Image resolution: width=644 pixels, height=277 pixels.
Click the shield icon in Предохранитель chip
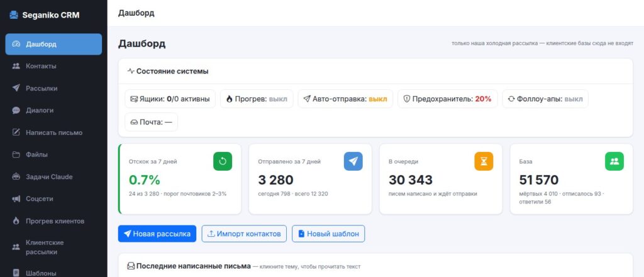click(407, 99)
